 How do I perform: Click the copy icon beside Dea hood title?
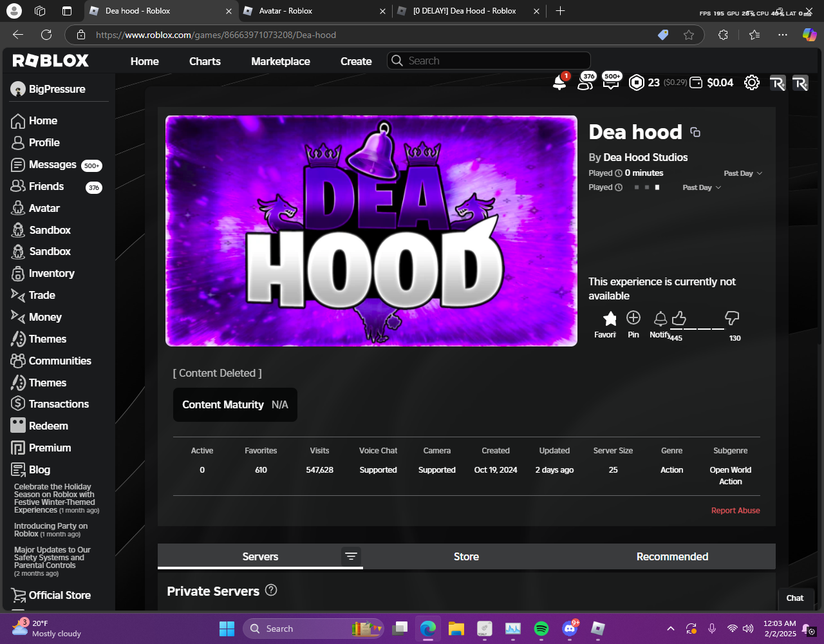695,132
